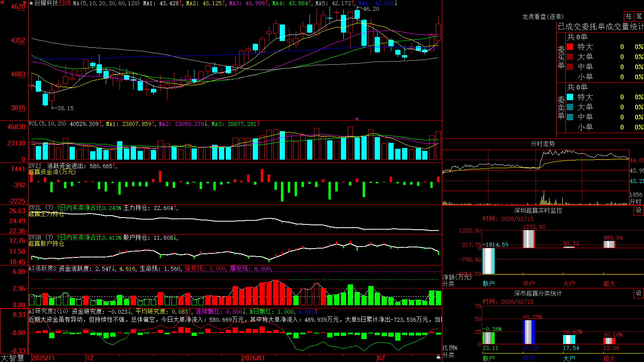
Task: Open 设 settings for 深圳超赢实时监控
Action: tap(639, 210)
